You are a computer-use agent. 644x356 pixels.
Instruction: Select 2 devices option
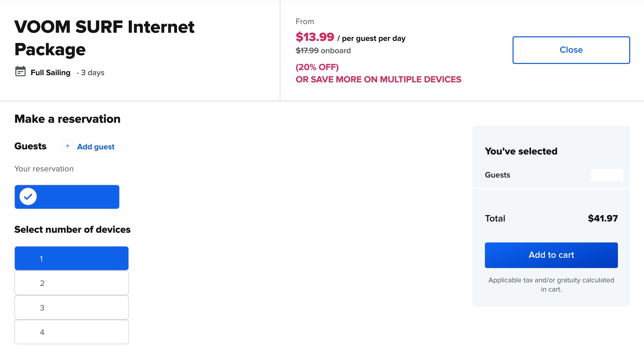[72, 283]
